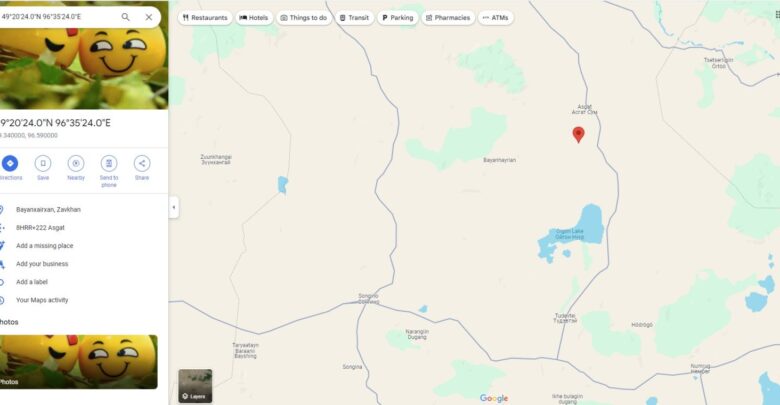Share this location via Share icon
The image size is (780, 405).
click(x=142, y=163)
